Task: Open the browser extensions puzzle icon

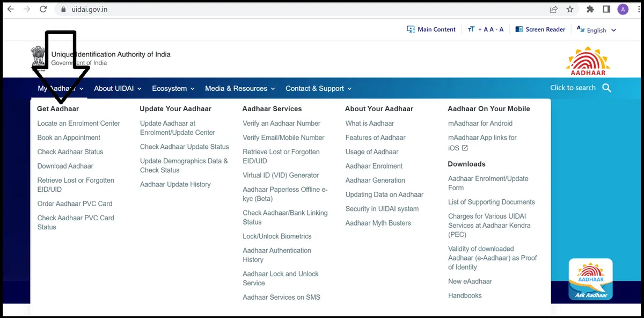Action: (x=590, y=9)
